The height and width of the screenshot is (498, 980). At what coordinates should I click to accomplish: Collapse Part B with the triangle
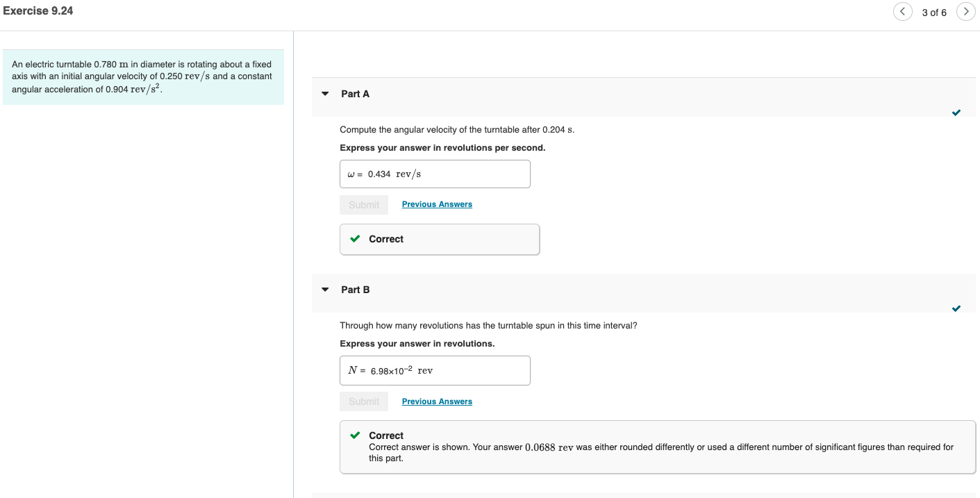coord(324,290)
